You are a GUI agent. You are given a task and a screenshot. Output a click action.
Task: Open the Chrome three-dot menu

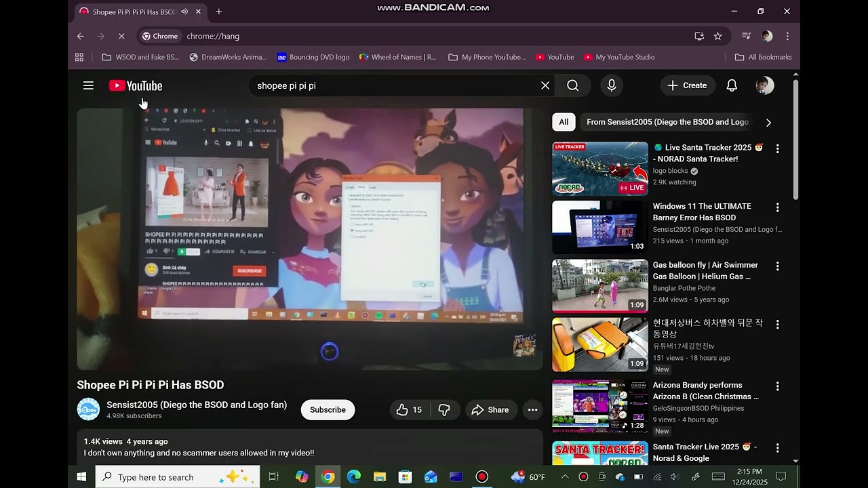click(787, 36)
